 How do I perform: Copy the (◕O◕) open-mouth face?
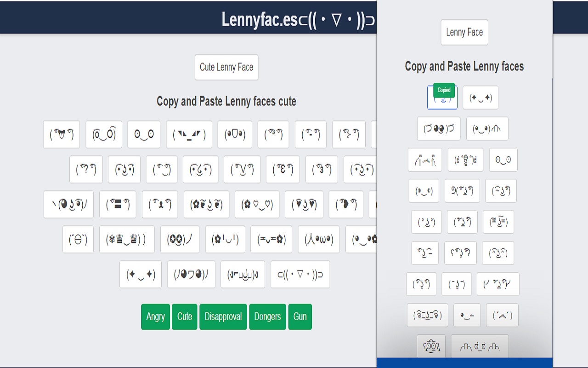235,134
